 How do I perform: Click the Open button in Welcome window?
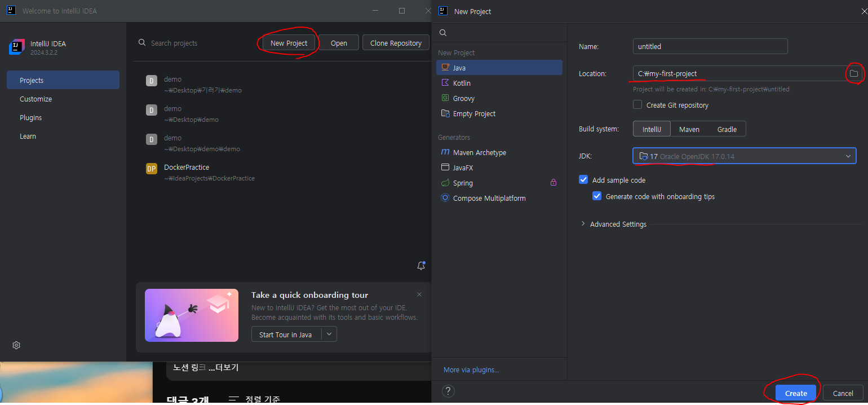pyautogui.click(x=339, y=43)
